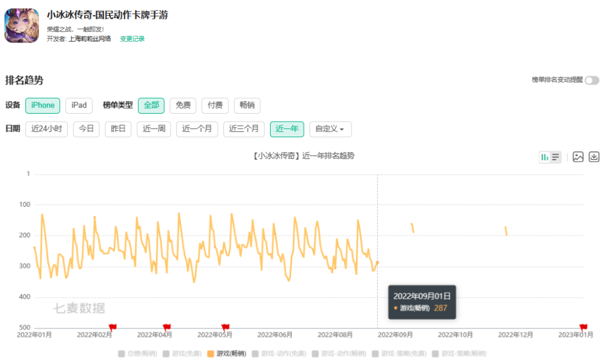Click the highlighted data point on 2022年09月01日

[377, 262]
